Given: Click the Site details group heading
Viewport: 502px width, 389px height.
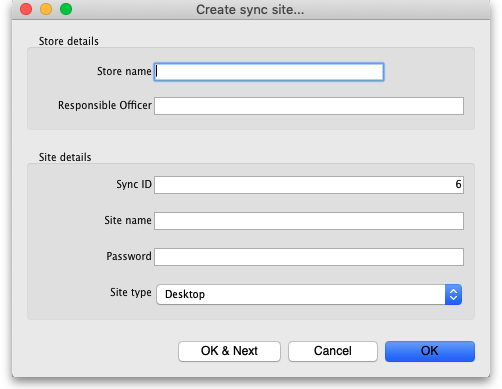Looking at the screenshot, I should point(65,157).
